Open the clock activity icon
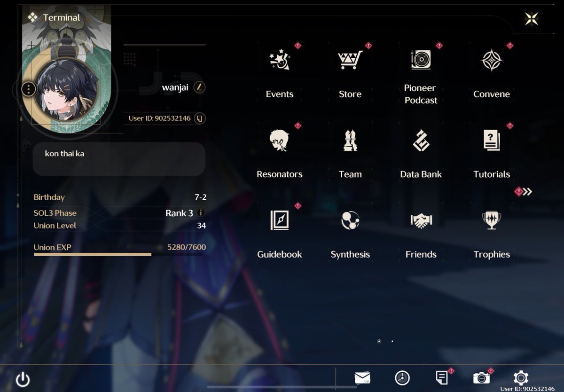 (x=402, y=377)
